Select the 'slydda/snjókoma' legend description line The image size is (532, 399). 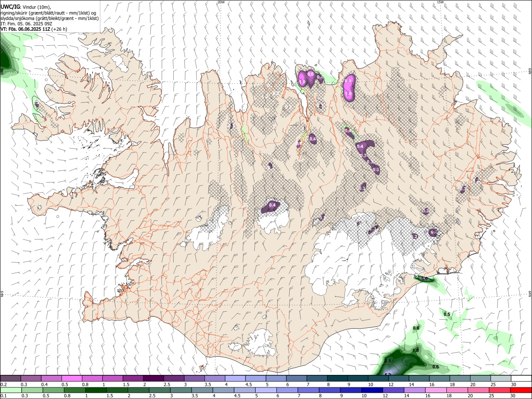[x=49, y=18]
